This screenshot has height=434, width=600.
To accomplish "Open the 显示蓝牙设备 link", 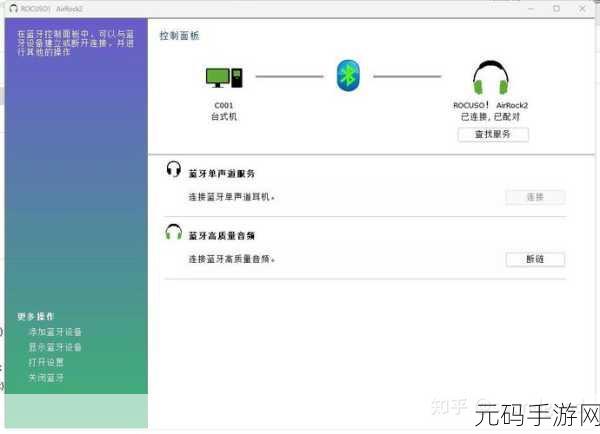I will (x=55, y=347).
